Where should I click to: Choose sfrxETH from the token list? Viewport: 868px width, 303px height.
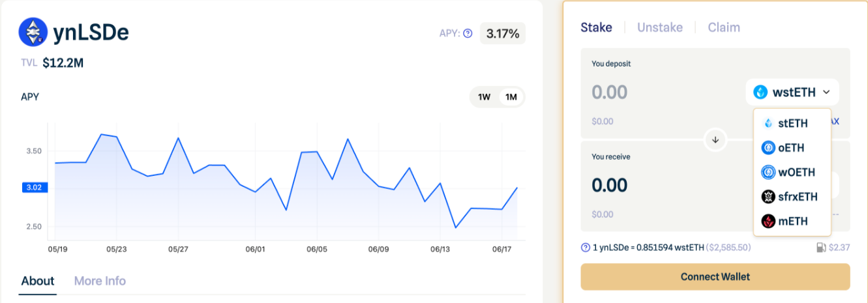click(x=792, y=197)
